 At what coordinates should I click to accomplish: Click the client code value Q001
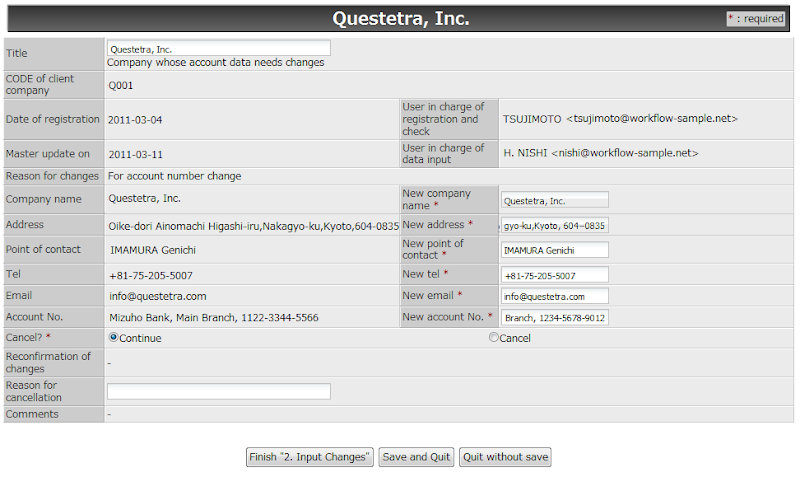(x=120, y=85)
